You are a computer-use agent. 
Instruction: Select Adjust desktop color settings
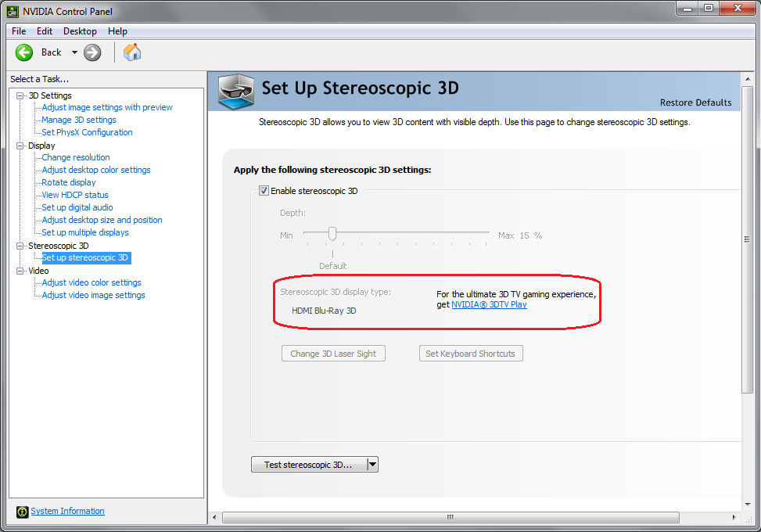(96, 170)
